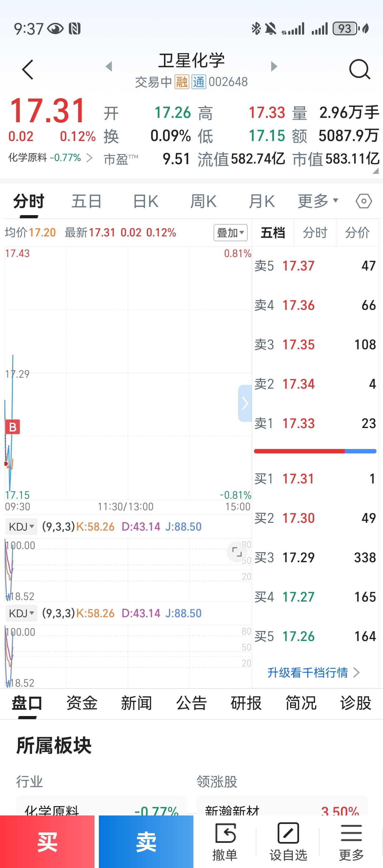Screen dimensions: 383x868
Task: Switch to the 日K chart tab
Action: [146, 201]
